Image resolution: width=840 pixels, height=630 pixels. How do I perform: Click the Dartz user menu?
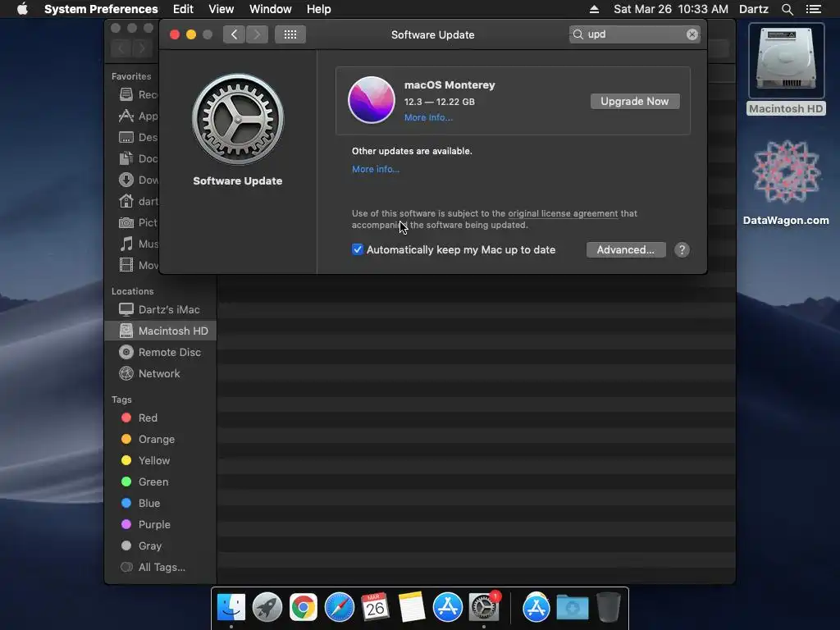click(754, 9)
